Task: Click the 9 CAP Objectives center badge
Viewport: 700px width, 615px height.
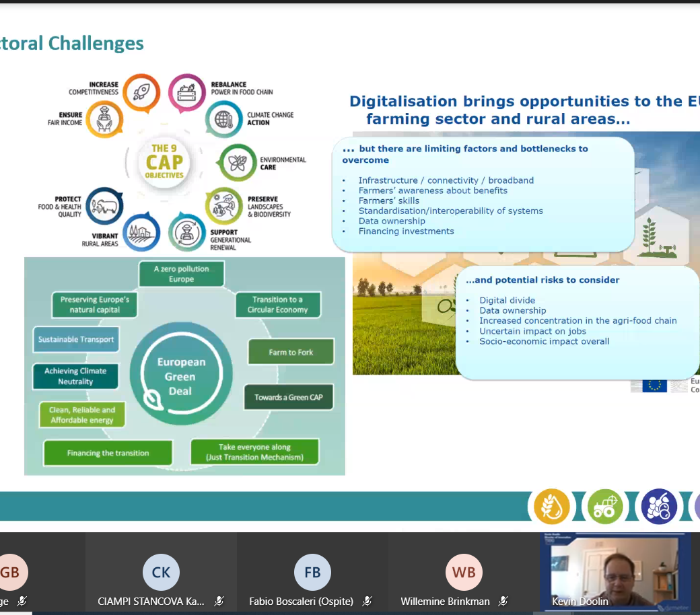Action: (164, 162)
